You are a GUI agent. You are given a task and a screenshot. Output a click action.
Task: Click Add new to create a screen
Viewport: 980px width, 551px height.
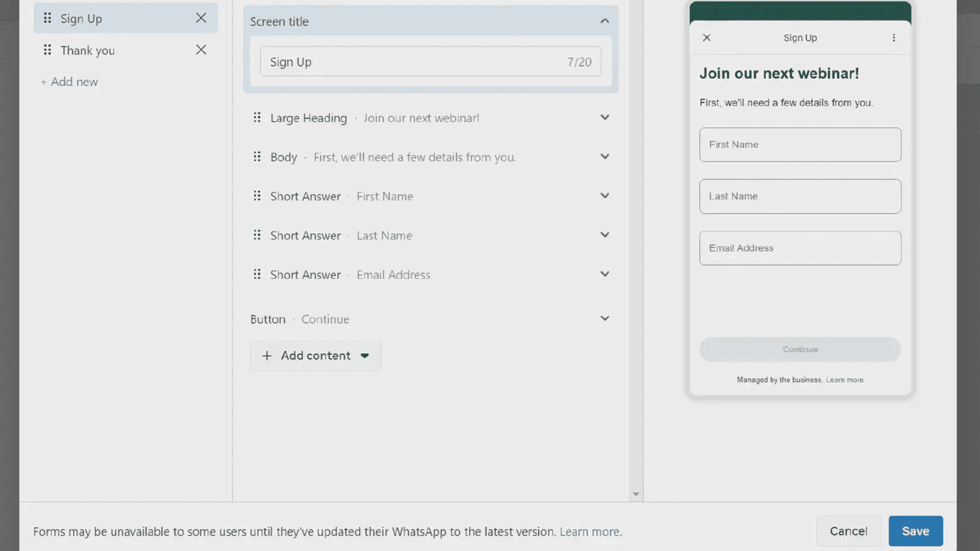coord(69,82)
